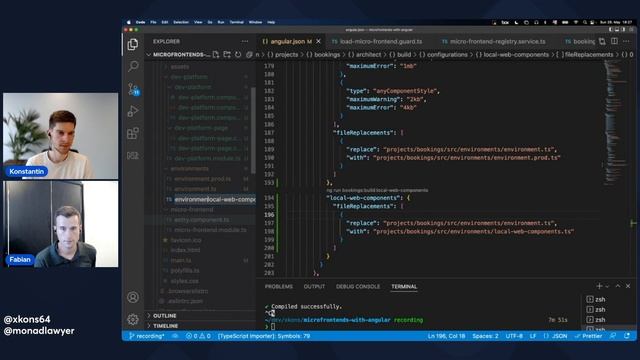Open the OUTPUT panel tab
The width and height of the screenshot is (640, 360).
314,287
